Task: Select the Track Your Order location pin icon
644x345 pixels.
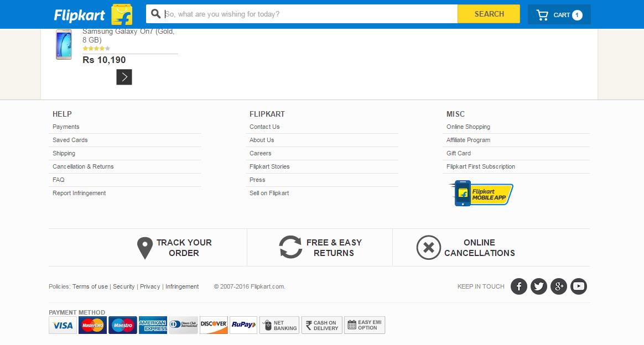Action: [x=145, y=248]
